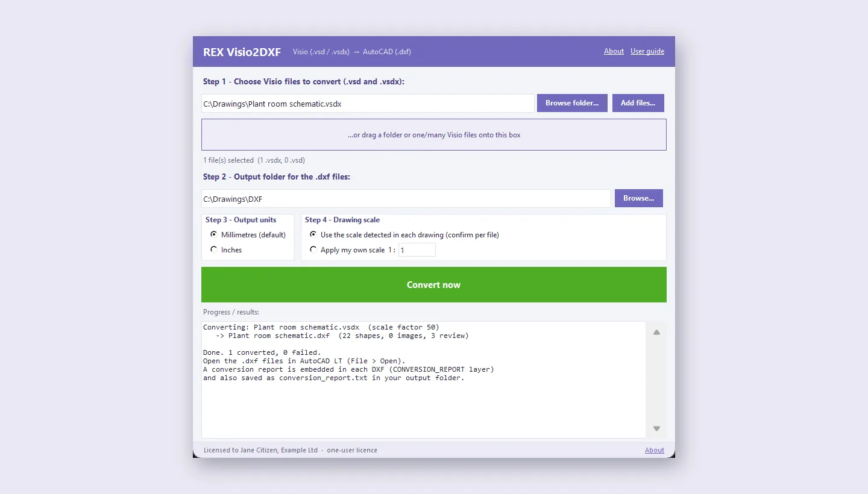Click the 'Converting: Plant room schematic.vsdx' line
868x494 pixels.
[321, 327]
